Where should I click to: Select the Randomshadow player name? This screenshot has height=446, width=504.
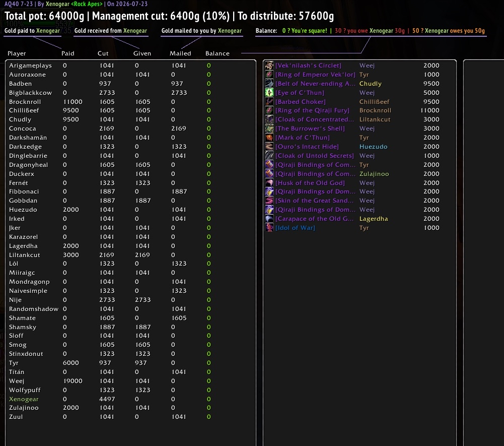[x=34, y=309]
